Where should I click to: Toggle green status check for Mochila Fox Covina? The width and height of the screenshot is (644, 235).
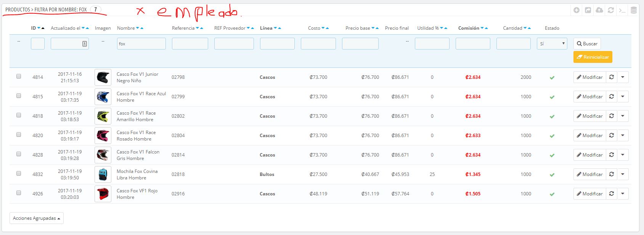552,175
